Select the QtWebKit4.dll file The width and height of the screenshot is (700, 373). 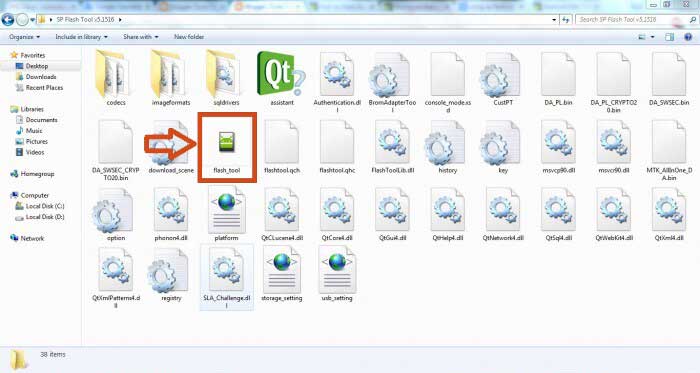[613, 215]
